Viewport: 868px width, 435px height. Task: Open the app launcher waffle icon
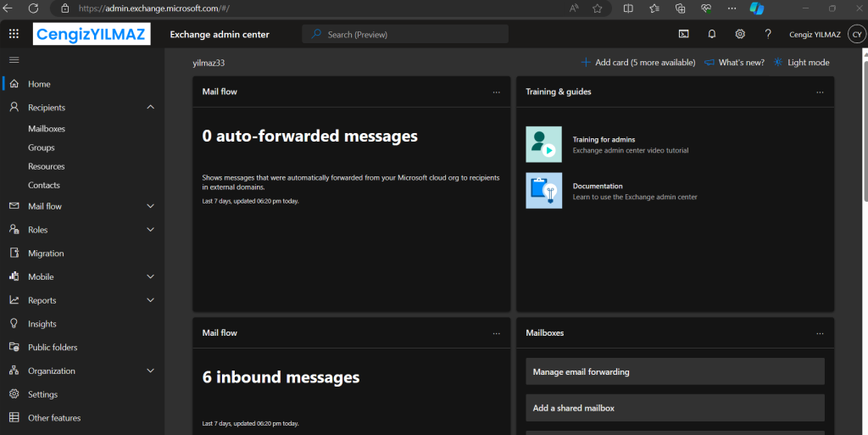point(14,34)
